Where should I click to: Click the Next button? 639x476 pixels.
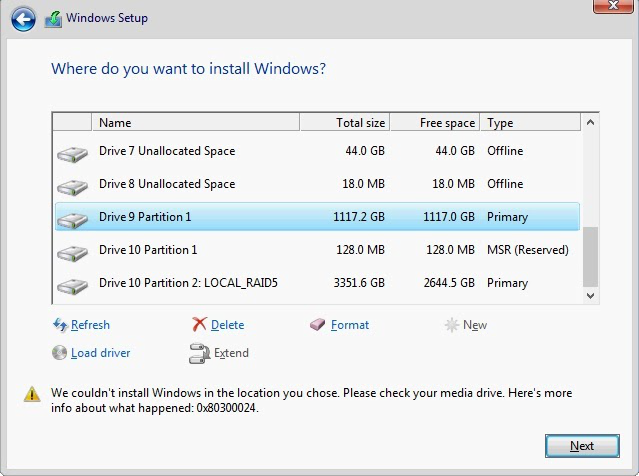582,446
